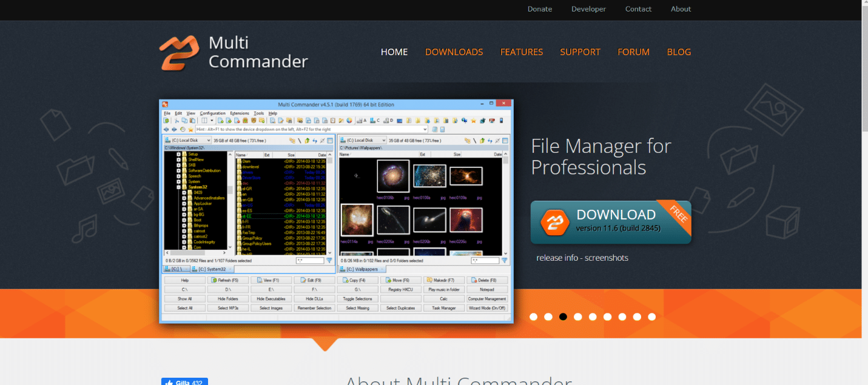Click the favorites star beside the hint field

click(x=190, y=129)
